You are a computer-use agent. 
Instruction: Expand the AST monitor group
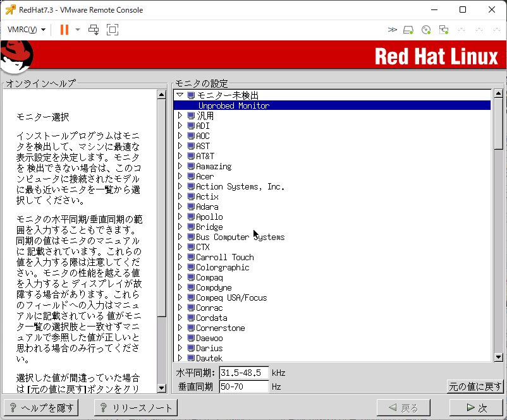click(x=180, y=146)
